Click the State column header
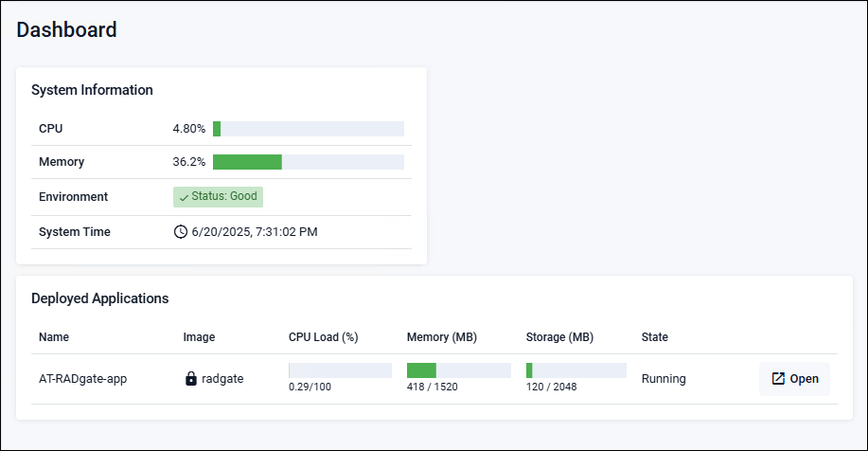Screen dimensions: 868x451 coord(655,336)
